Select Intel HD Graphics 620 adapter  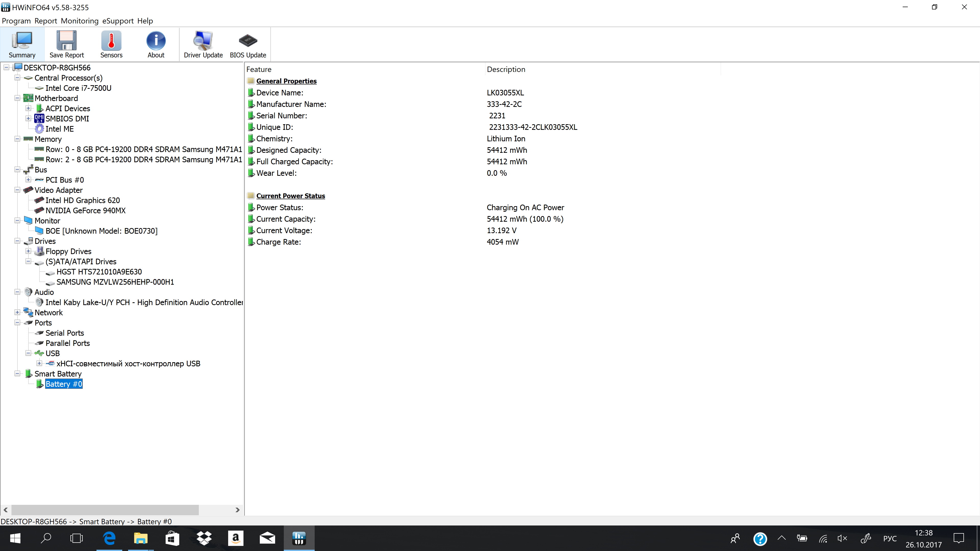[x=82, y=201]
